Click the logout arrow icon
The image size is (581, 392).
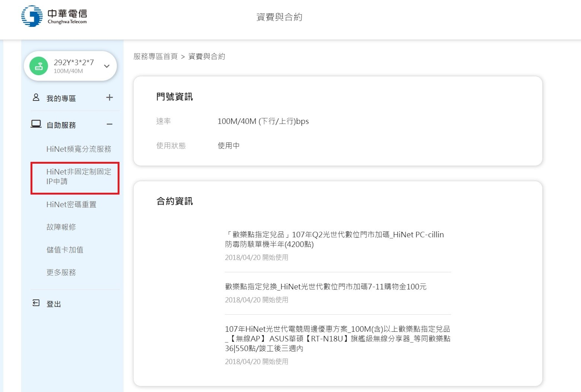[36, 303]
